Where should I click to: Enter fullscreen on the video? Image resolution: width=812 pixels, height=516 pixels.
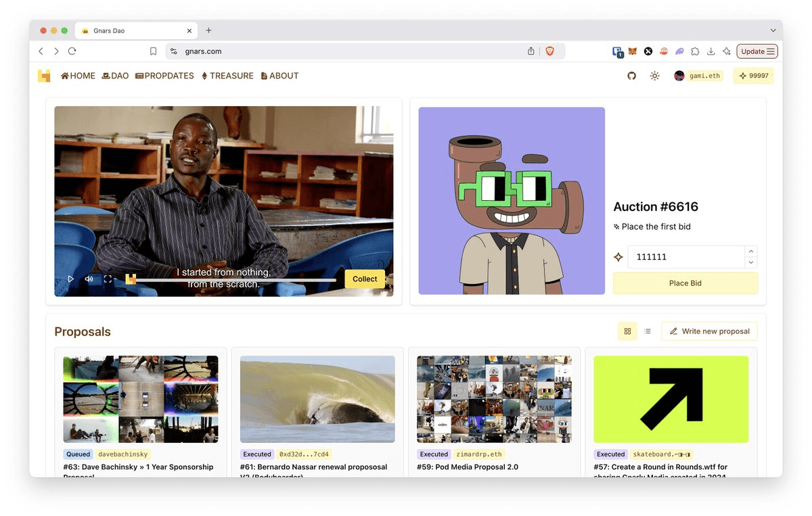pos(108,279)
